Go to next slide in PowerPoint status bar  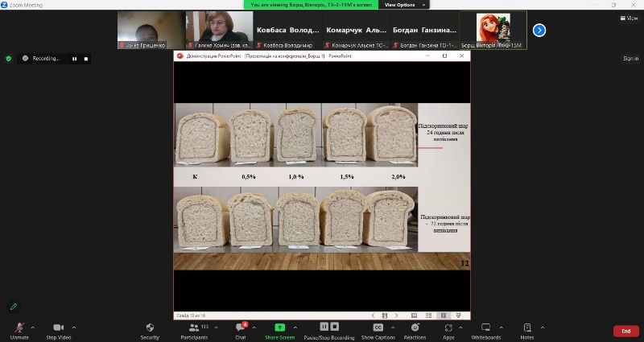(396, 315)
